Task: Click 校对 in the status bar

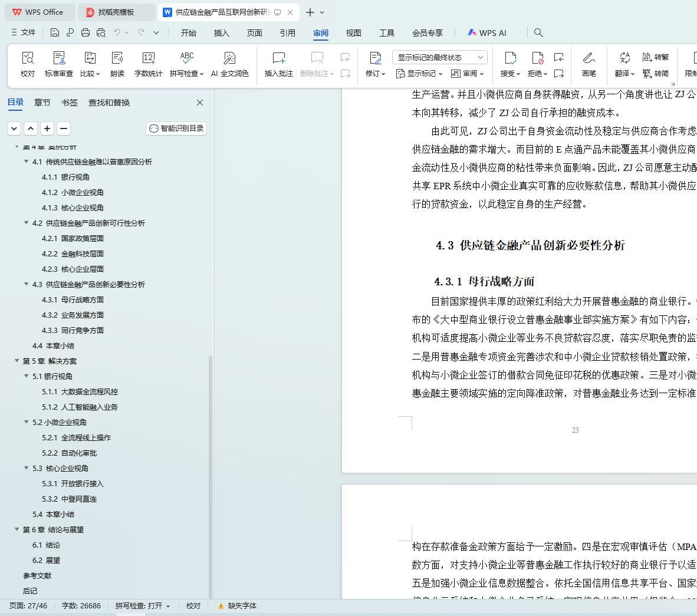Action: pyautogui.click(x=193, y=606)
